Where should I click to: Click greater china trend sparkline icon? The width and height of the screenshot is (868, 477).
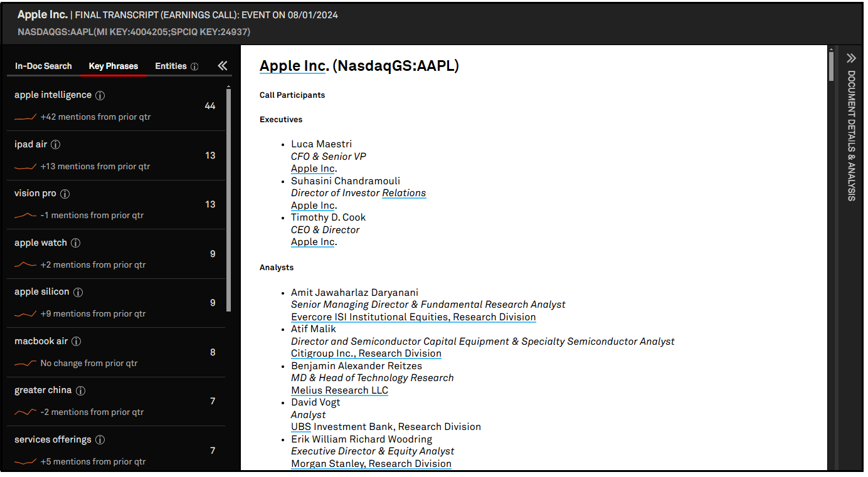point(25,412)
